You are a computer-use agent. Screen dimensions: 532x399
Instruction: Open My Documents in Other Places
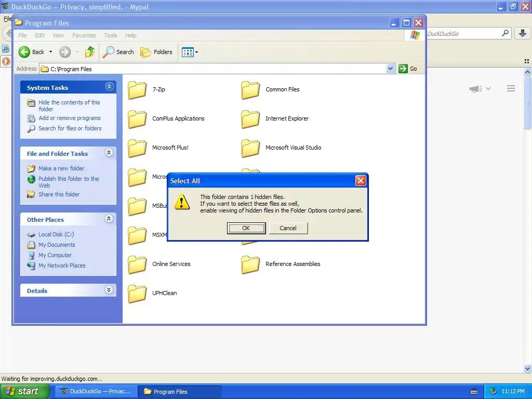click(x=57, y=245)
